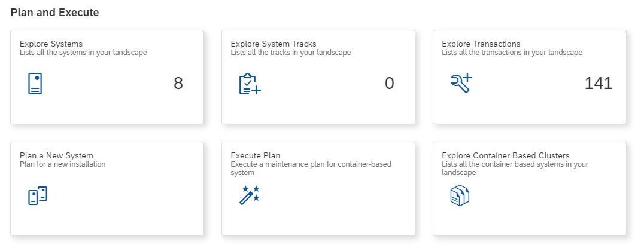644x245 pixels.
Task: Open the Explore Transactions tile title
Action: pyautogui.click(x=481, y=44)
